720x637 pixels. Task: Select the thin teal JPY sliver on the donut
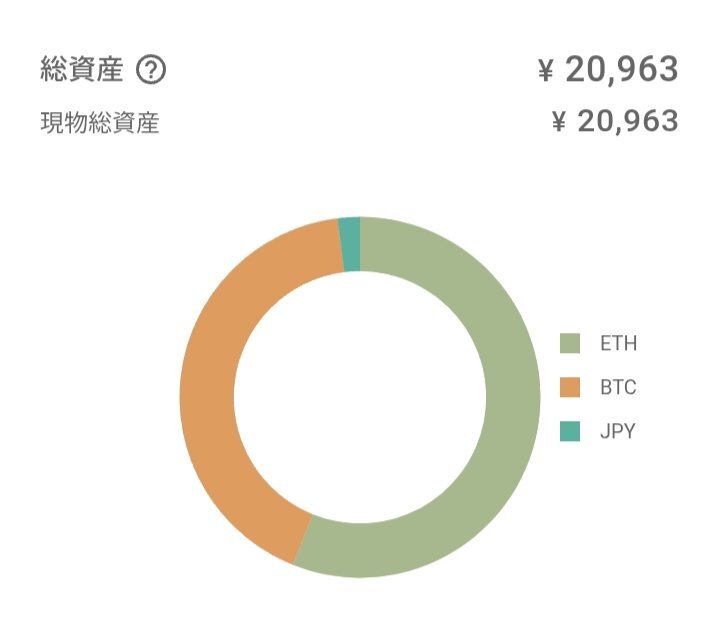350,244
